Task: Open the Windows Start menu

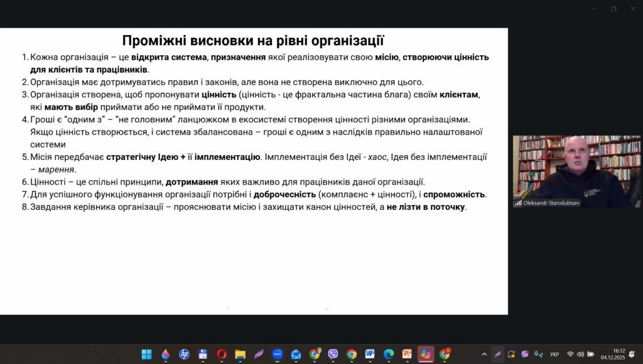Action: pos(146,354)
